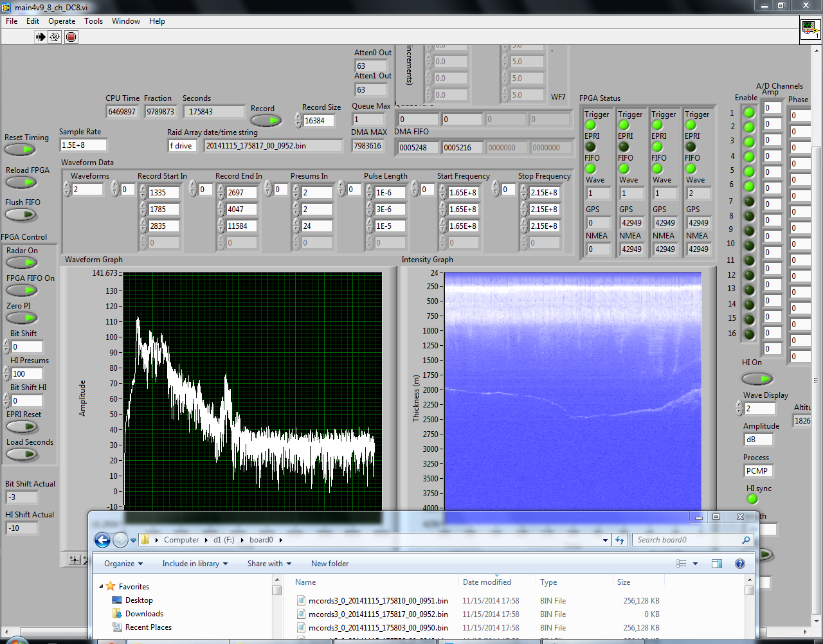Refresh the board0 folder view
The image size is (823, 644).
point(620,540)
